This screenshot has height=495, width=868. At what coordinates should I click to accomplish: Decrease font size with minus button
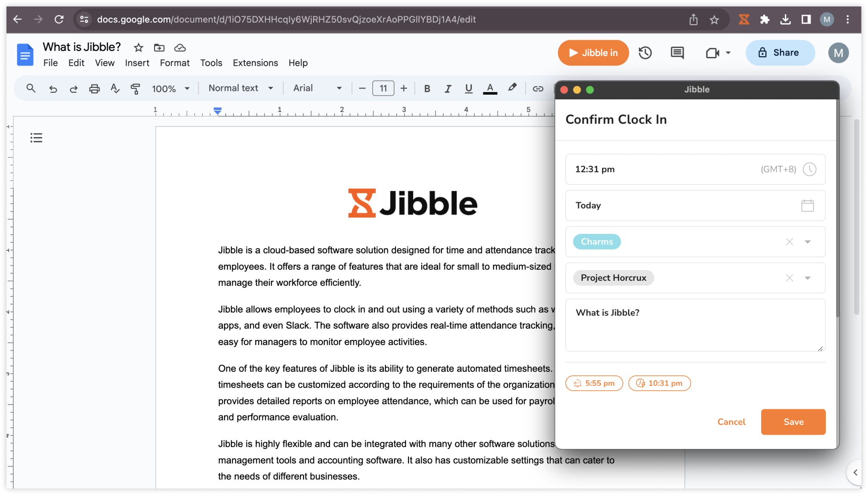[362, 88]
